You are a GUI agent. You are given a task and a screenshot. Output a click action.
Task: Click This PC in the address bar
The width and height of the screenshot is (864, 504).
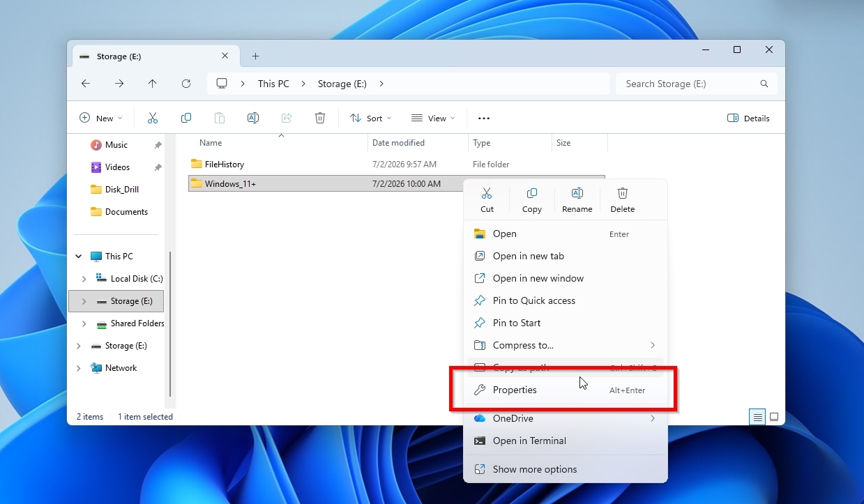click(273, 84)
